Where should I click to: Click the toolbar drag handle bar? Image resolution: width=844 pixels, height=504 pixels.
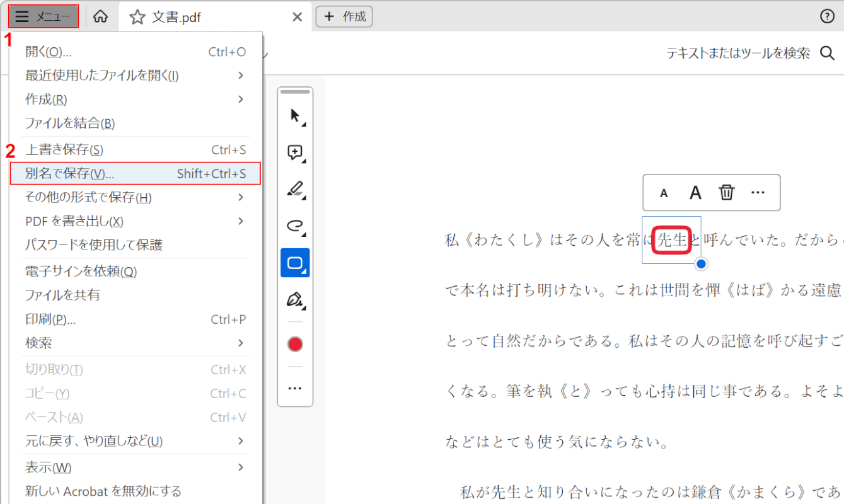pyautogui.click(x=295, y=92)
